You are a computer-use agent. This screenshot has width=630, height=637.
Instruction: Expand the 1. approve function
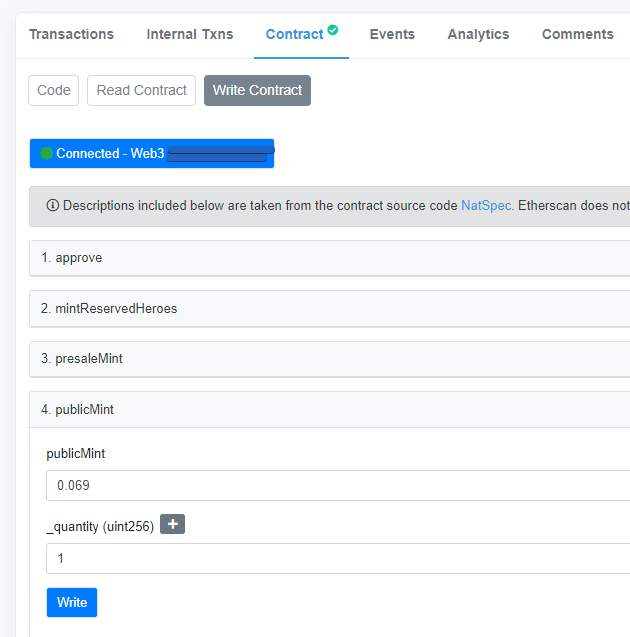329,258
